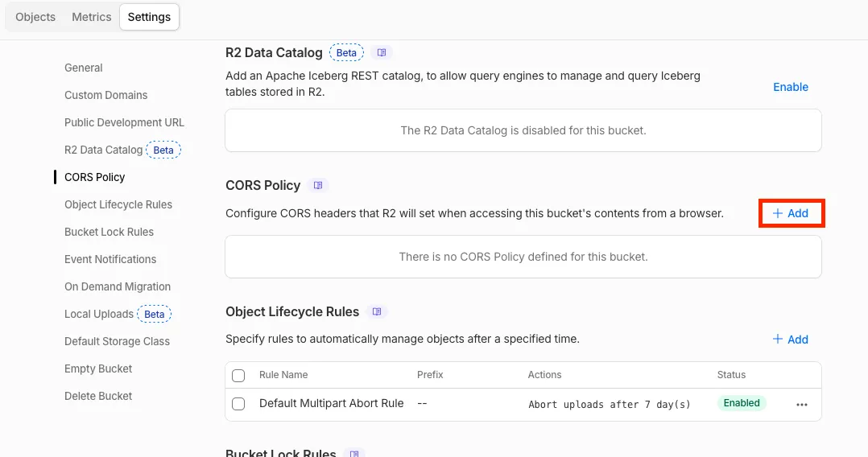Switch to the Metrics tab
The image size is (868, 457).
point(91,17)
